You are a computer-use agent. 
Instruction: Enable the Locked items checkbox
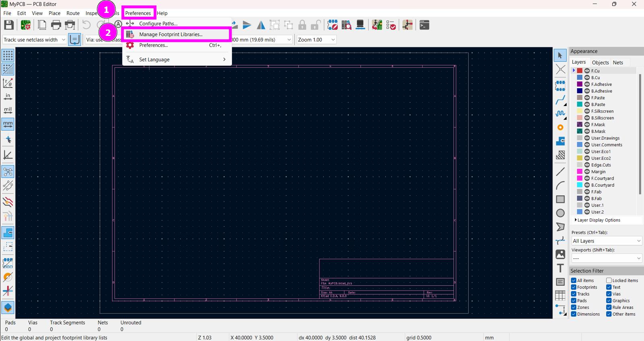609,281
